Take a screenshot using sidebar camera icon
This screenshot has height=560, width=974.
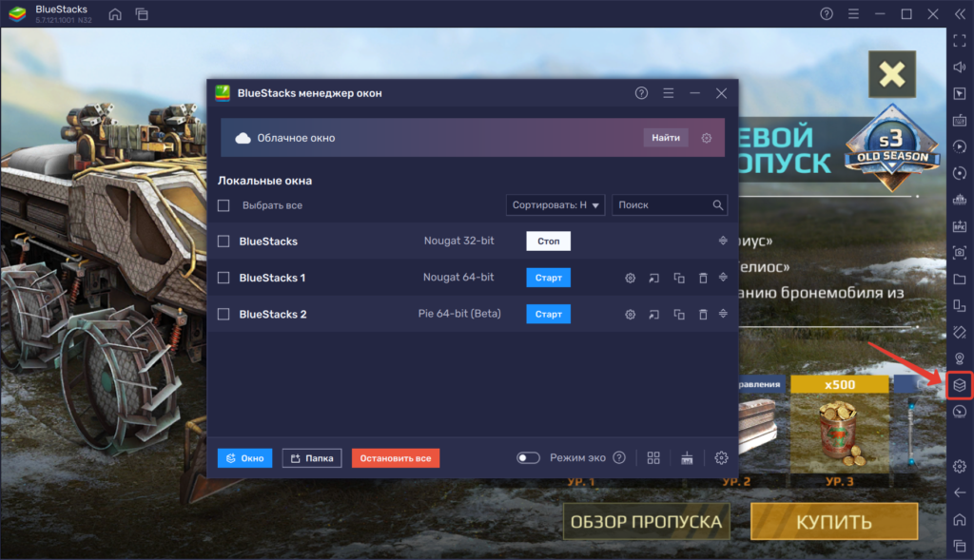(x=960, y=253)
